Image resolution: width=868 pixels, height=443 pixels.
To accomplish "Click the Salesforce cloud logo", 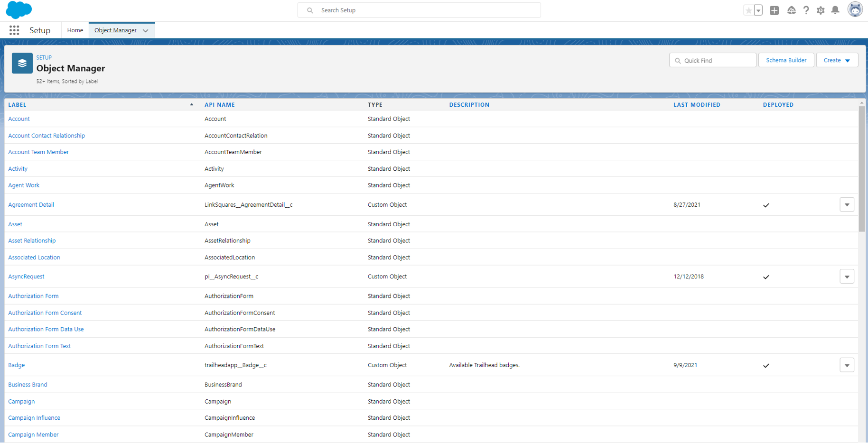I will pyautogui.click(x=19, y=10).
